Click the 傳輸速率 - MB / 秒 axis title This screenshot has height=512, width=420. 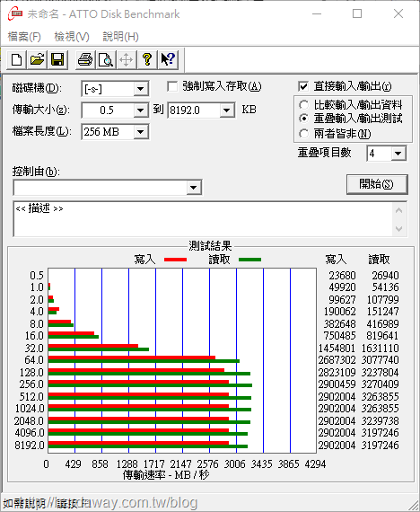[x=166, y=475]
